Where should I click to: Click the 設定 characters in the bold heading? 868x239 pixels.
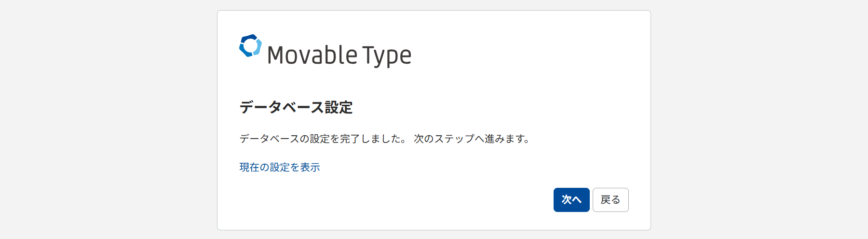pos(339,107)
